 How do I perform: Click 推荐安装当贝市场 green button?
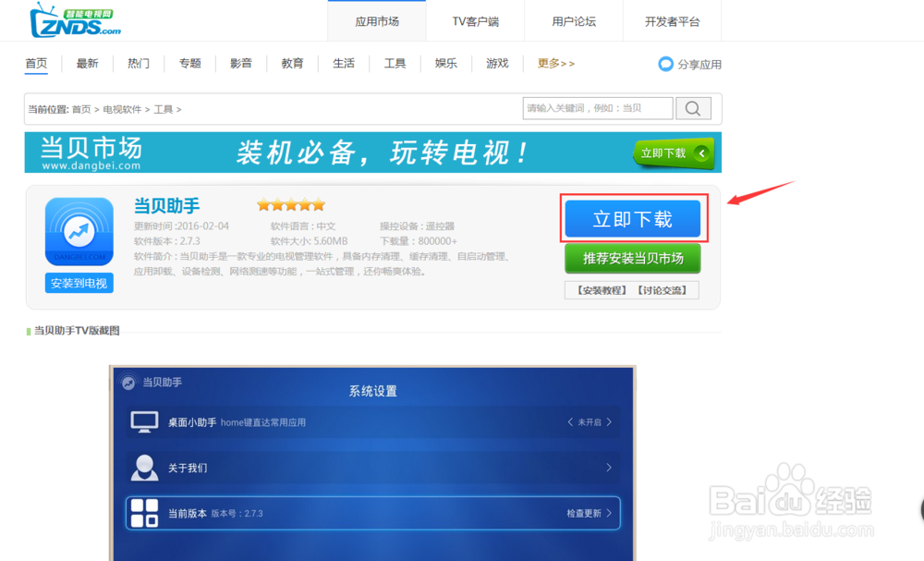[633, 259]
